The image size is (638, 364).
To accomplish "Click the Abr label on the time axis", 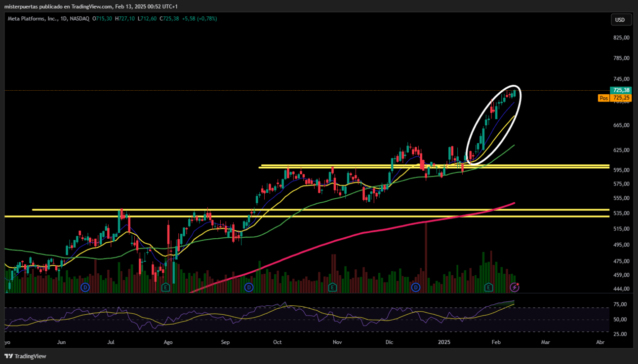I will 600,342.
